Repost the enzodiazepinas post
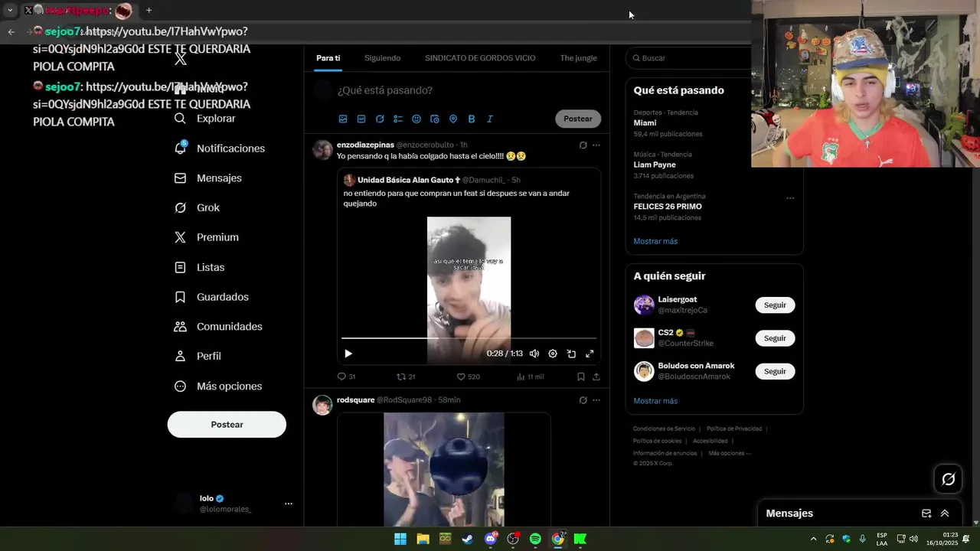Viewport: 980px width, 551px height. pos(406,377)
